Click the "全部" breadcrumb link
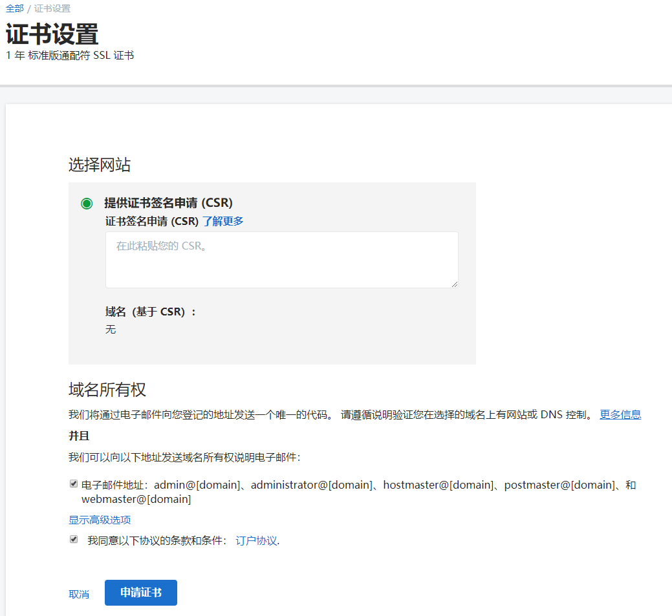The width and height of the screenshot is (672, 616). (x=15, y=8)
